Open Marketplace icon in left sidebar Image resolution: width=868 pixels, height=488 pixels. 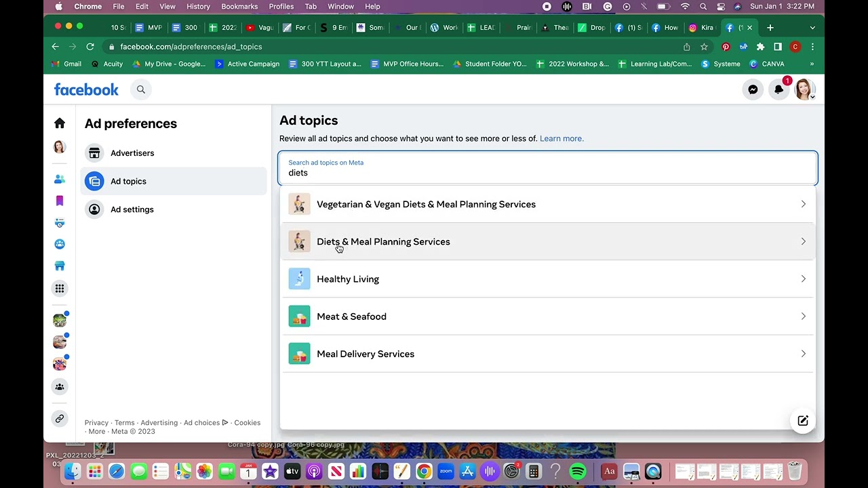tap(60, 266)
